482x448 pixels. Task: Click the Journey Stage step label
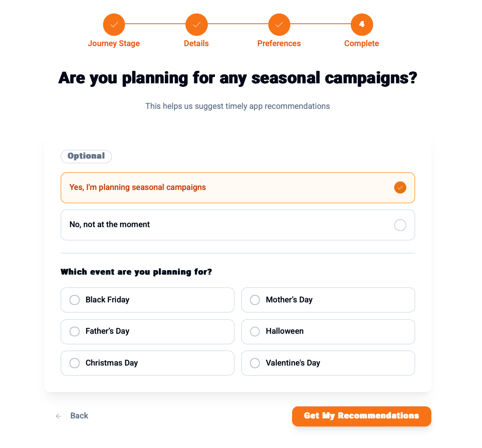click(114, 43)
